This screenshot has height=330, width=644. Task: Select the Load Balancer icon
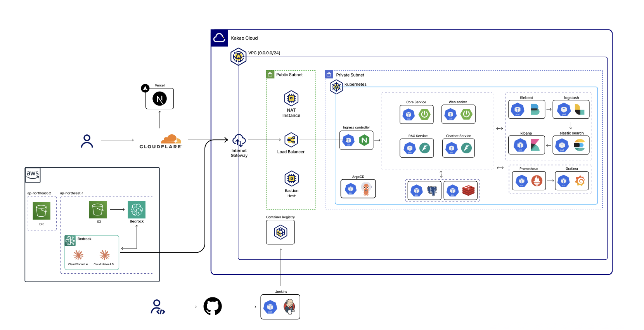(x=291, y=140)
